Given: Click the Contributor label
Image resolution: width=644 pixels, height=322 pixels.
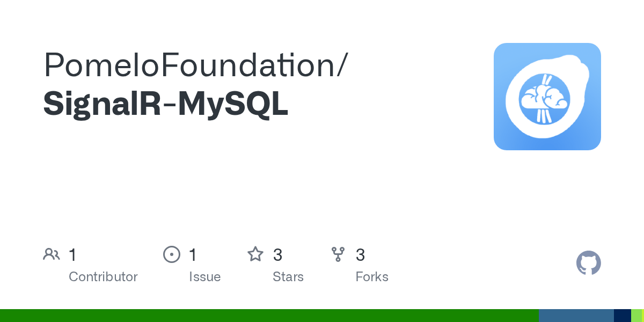Looking at the screenshot, I should (x=103, y=277).
